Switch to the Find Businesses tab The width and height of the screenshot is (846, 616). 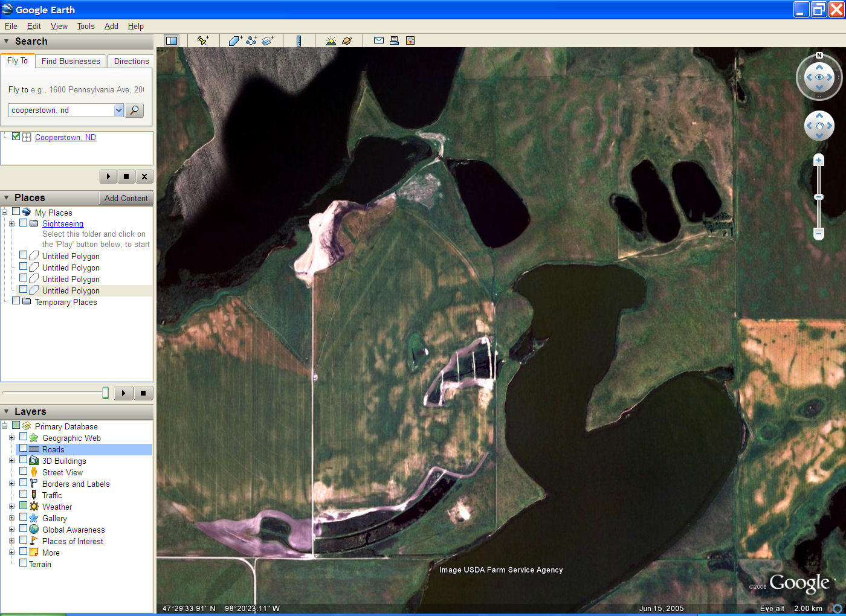[x=71, y=61]
